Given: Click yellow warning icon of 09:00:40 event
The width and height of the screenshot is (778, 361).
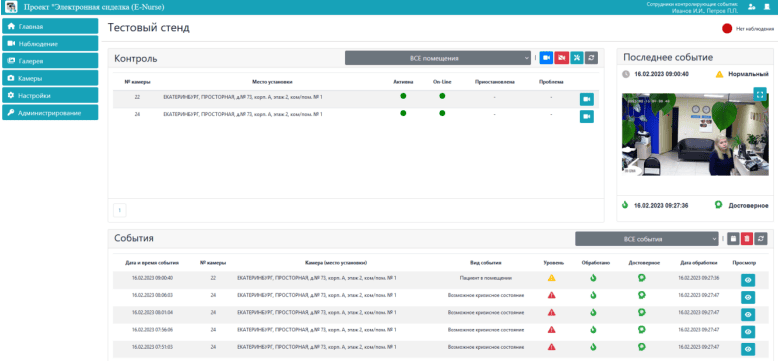Looking at the screenshot, I should pos(551,278).
